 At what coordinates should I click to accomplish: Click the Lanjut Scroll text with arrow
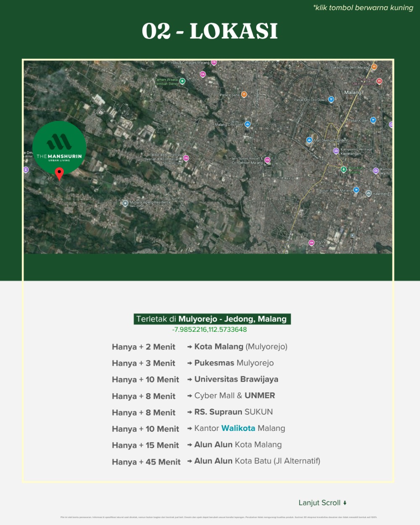click(x=322, y=503)
